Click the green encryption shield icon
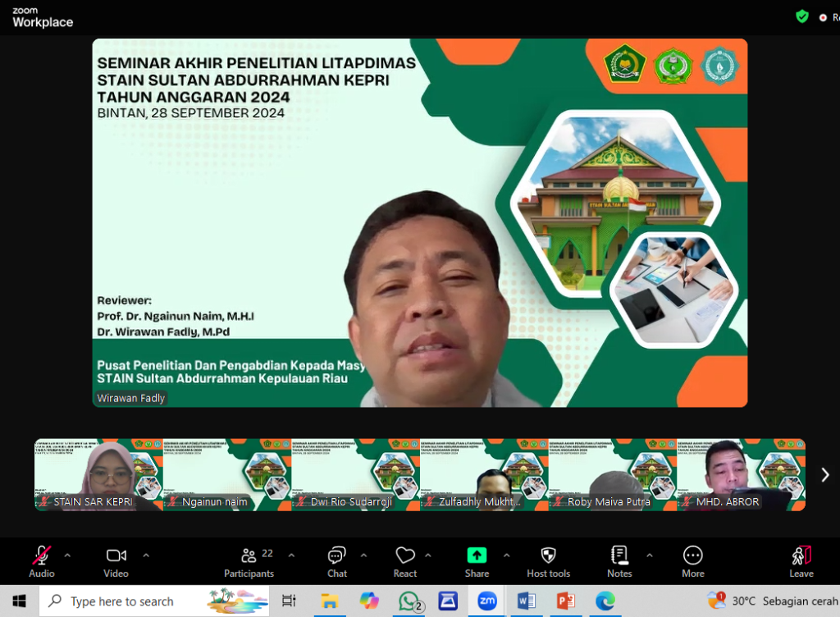The image size is (840, 617). (x=801, y=16)
